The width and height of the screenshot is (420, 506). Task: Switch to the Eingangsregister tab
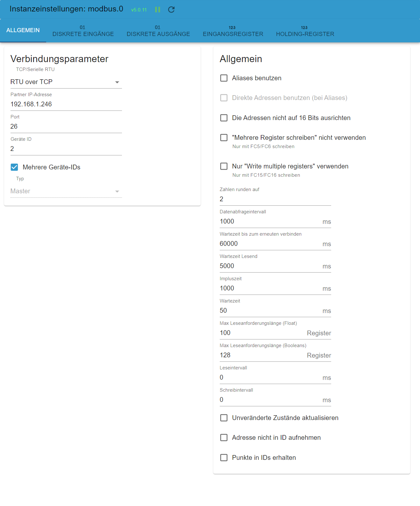pyautogui.click(x=233, y=31)
